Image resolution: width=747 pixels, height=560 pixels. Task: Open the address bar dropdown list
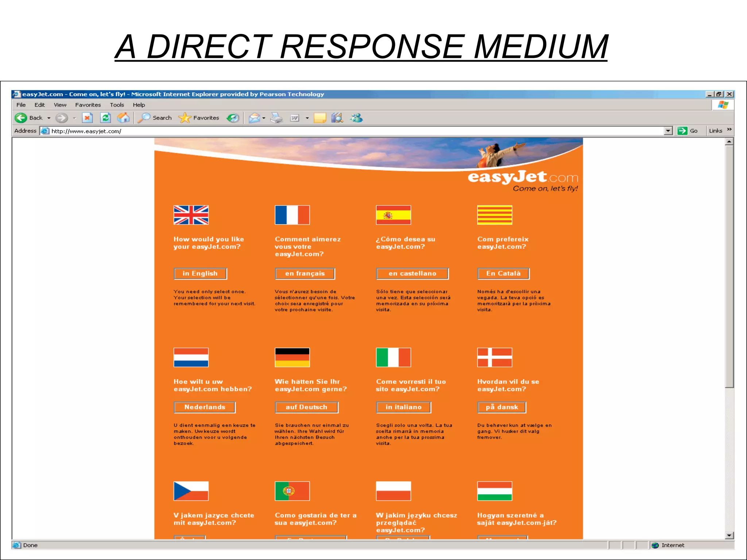[x=668, y=131]
